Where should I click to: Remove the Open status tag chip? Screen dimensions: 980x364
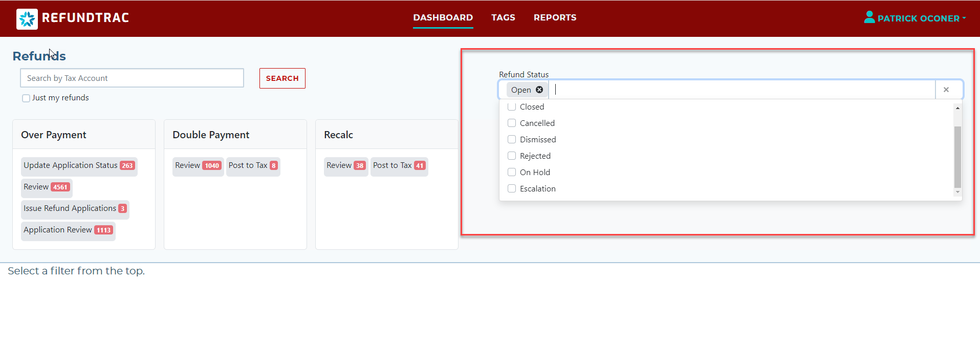click(x=539, y=90)
